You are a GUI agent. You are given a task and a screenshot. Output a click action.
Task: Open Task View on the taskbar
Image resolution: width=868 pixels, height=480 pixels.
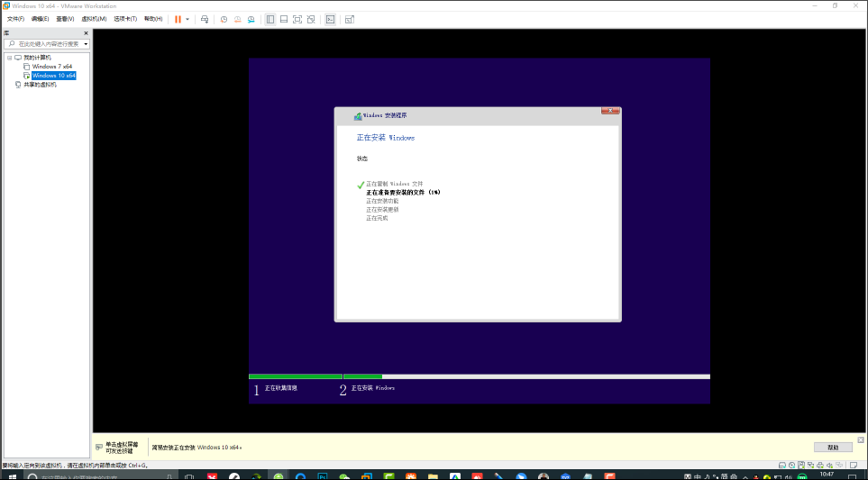point(189,476)
